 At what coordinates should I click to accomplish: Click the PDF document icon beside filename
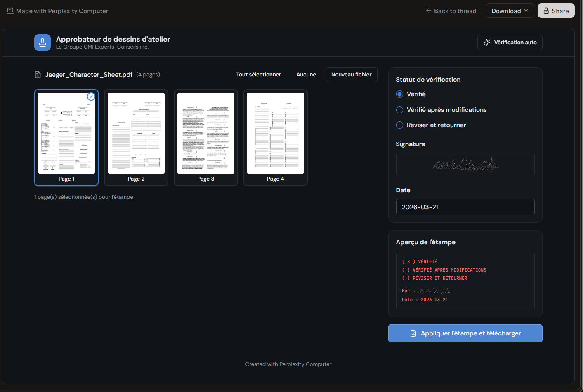38,75
